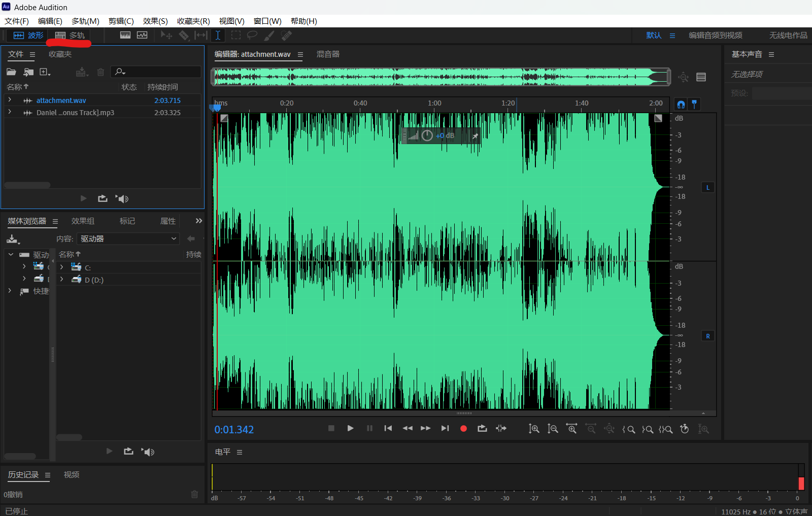812x516 pixels.
Task: Switch to the 混音器 tab
Action: point(328,54)
